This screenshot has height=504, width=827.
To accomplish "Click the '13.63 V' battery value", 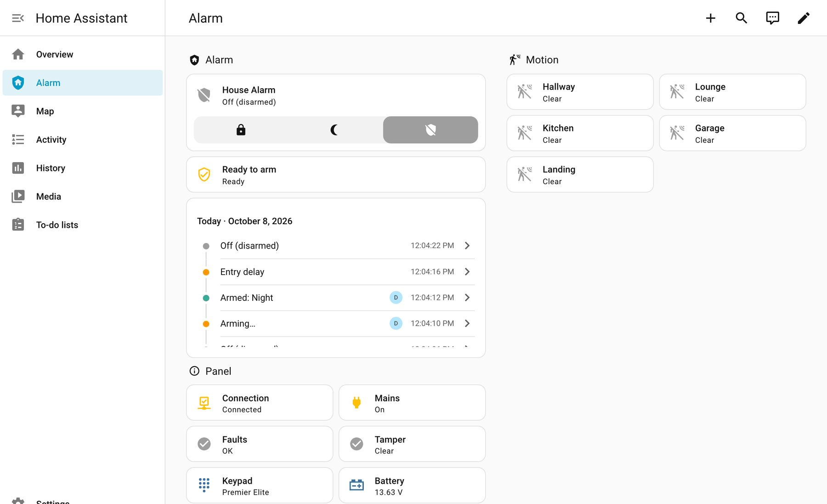I will [389, 493].
